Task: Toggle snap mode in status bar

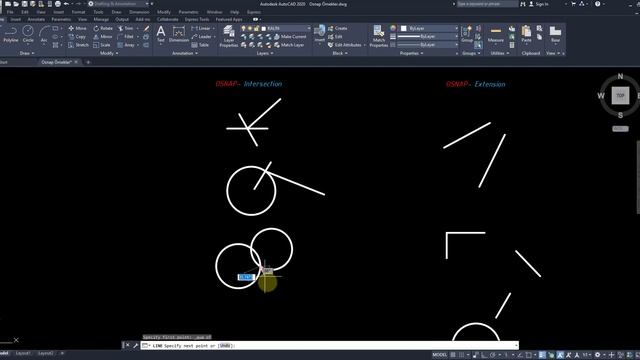Action: [462, 355]
